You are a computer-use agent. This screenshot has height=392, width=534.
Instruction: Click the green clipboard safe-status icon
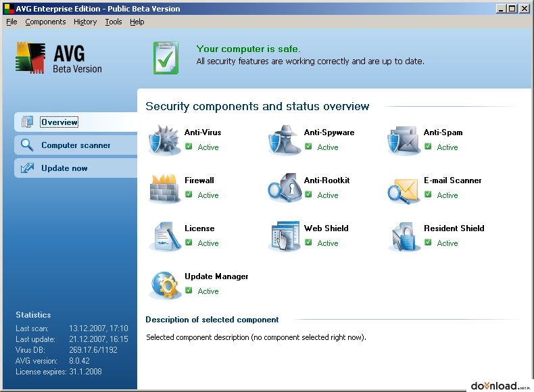(x=166, y=58)
